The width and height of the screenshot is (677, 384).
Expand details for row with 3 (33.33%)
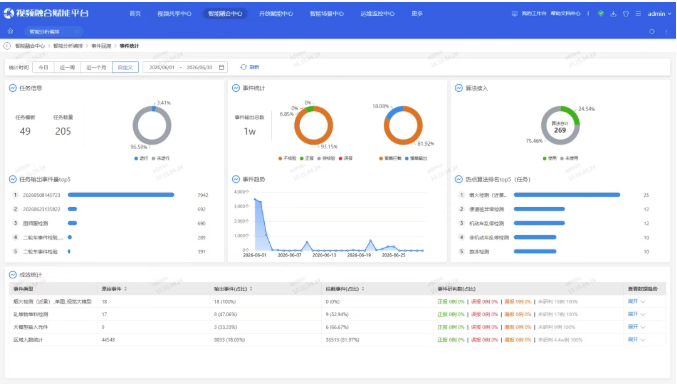click(636, 327)
